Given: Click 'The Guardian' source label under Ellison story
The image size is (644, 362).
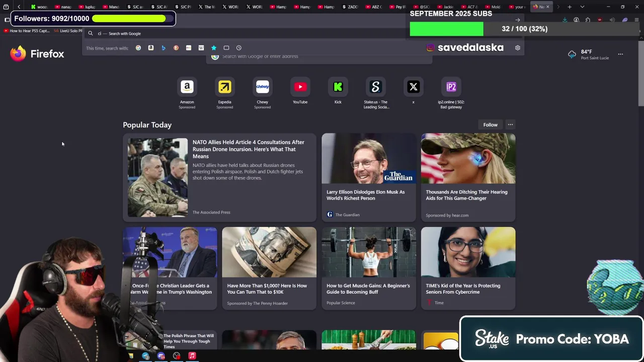Looking at the screenshot, I should point(347,215).
